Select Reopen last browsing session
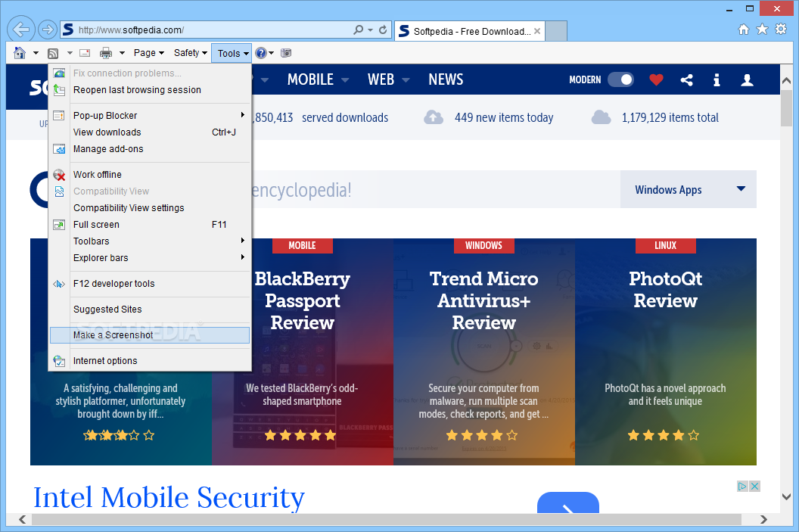 coord(150,90)
